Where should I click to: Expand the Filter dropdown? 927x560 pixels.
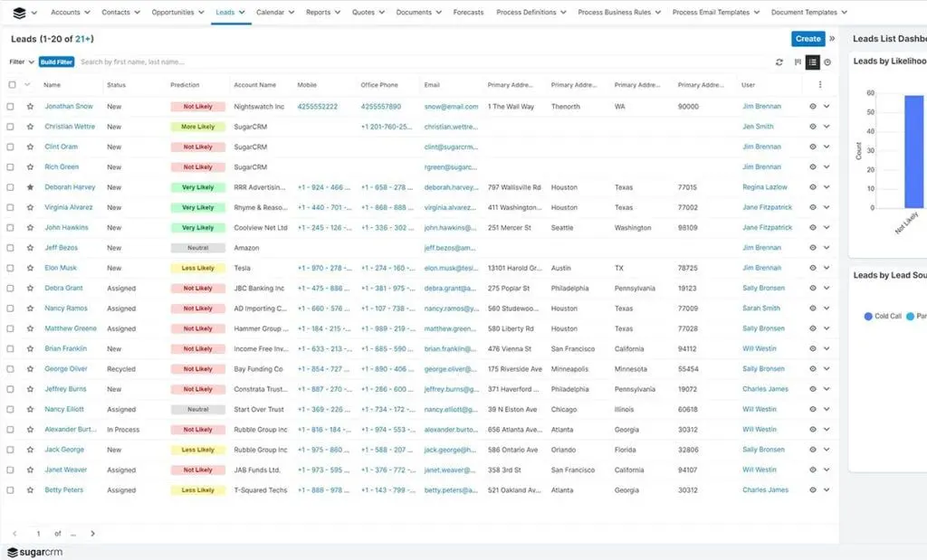[22, 62]
